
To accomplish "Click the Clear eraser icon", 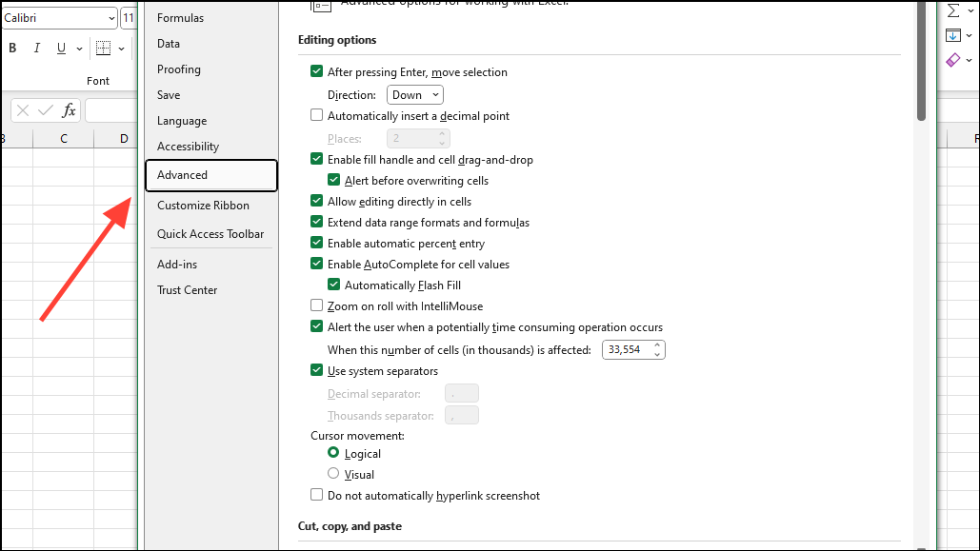I will click(953, 60).
